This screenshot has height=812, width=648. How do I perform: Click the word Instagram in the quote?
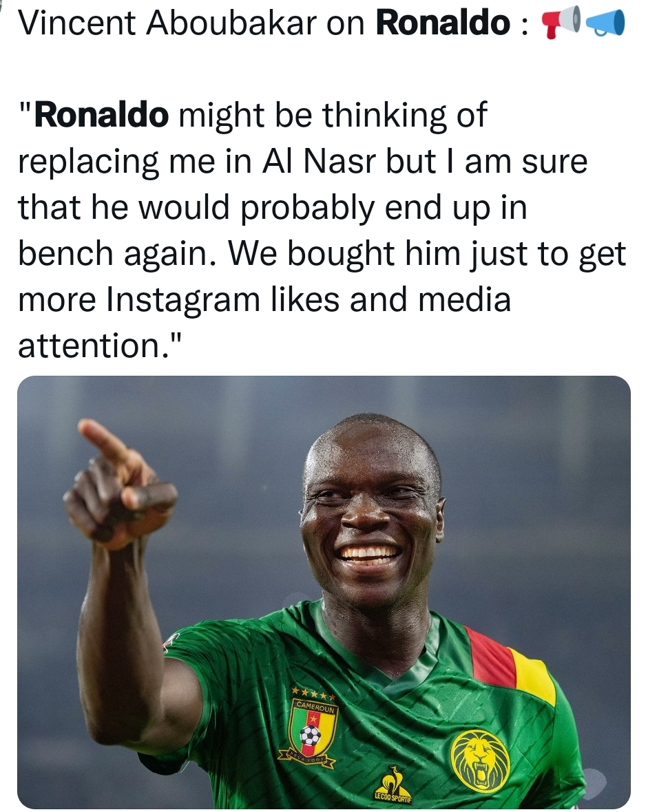(183, 300)
